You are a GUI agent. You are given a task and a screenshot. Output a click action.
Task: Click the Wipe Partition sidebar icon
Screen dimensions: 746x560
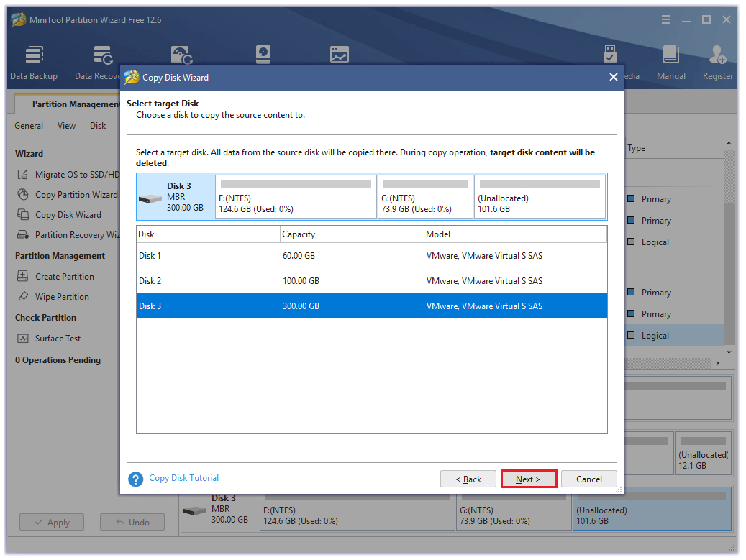pos(22,296)
